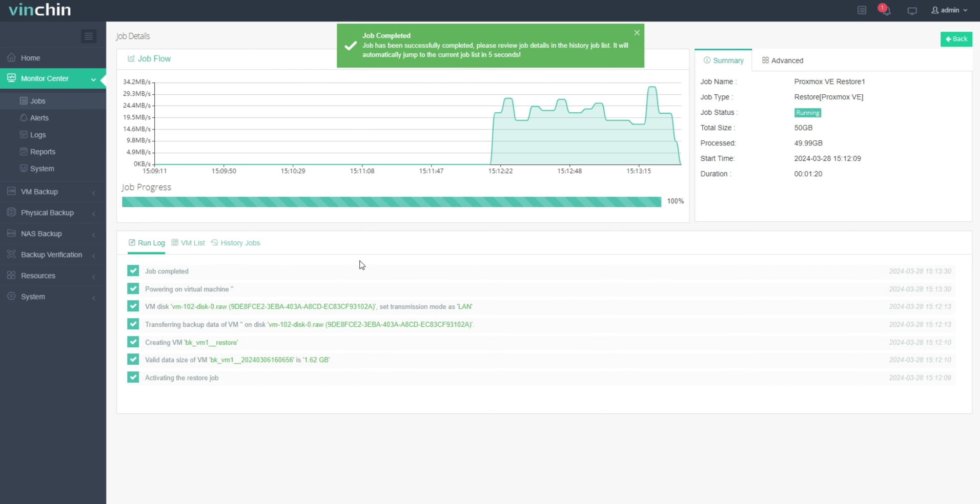
Task: Expand the bottom System menu chevron
Action: (x=94, y=298)
